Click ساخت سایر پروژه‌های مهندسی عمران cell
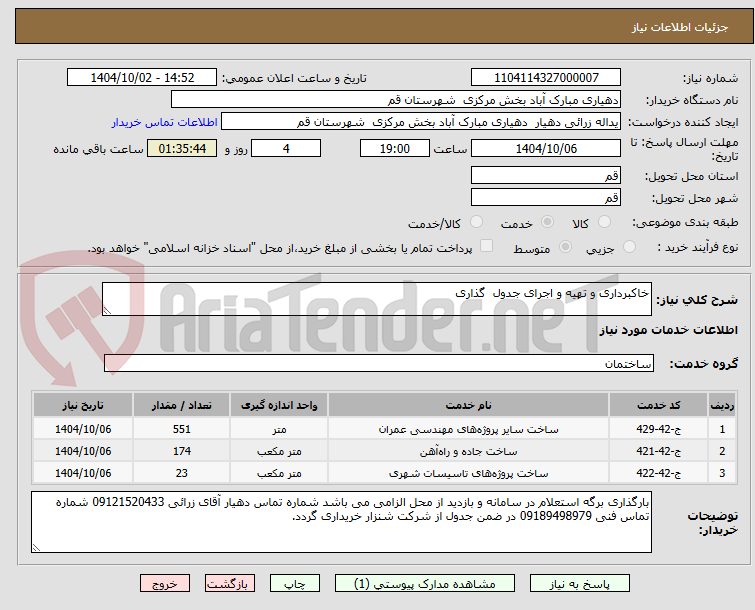 tap(469, 429)
